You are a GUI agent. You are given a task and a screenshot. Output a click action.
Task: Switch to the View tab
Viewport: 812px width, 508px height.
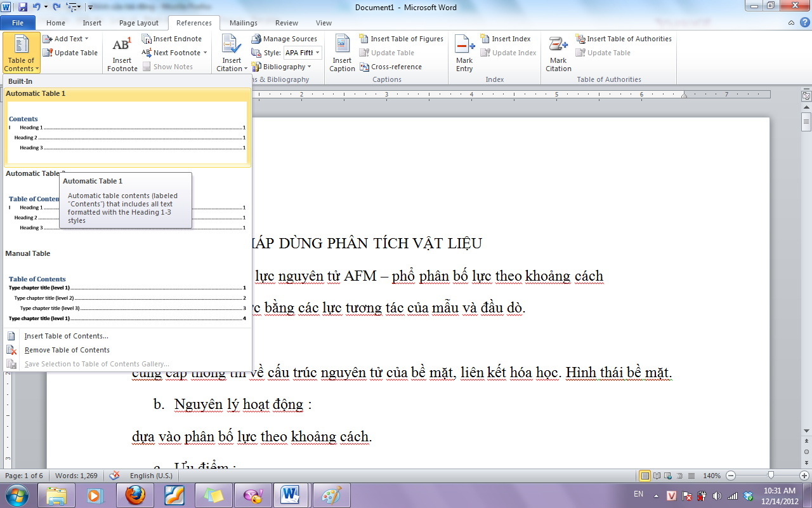[x=324, y=23]
